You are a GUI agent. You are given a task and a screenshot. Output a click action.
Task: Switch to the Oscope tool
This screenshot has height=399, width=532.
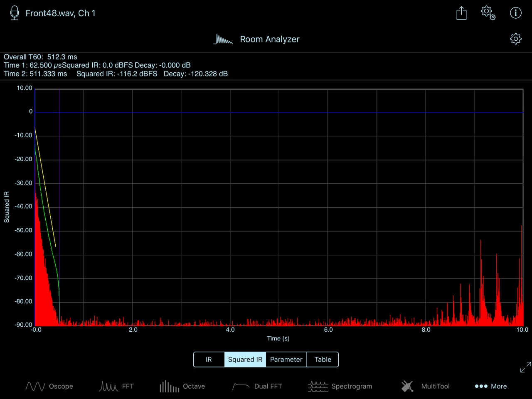click(x=49, y=386)
